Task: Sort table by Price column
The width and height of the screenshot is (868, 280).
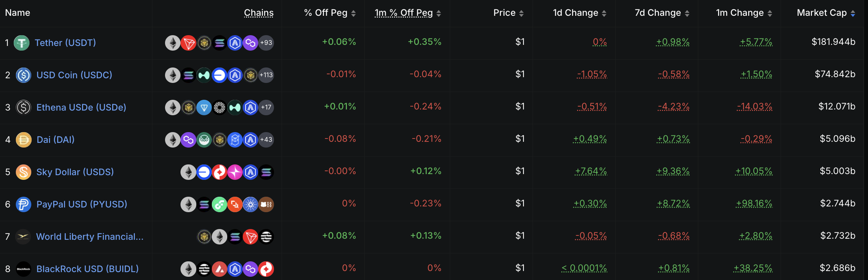Action: [508, 13]
